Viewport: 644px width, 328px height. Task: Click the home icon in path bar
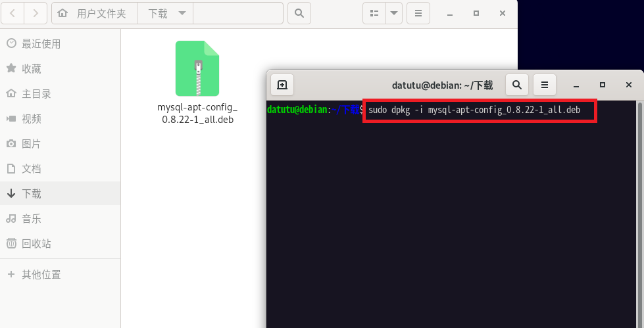62,13
